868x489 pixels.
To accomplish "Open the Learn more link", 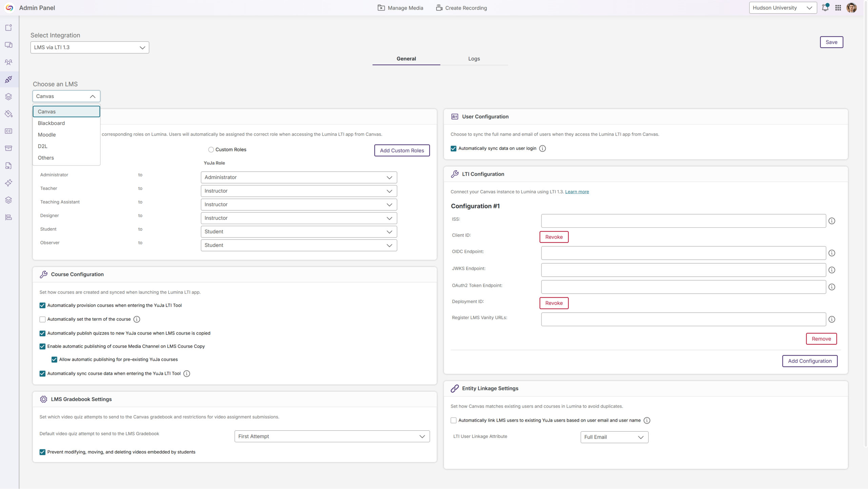I will tap(577, 192).
